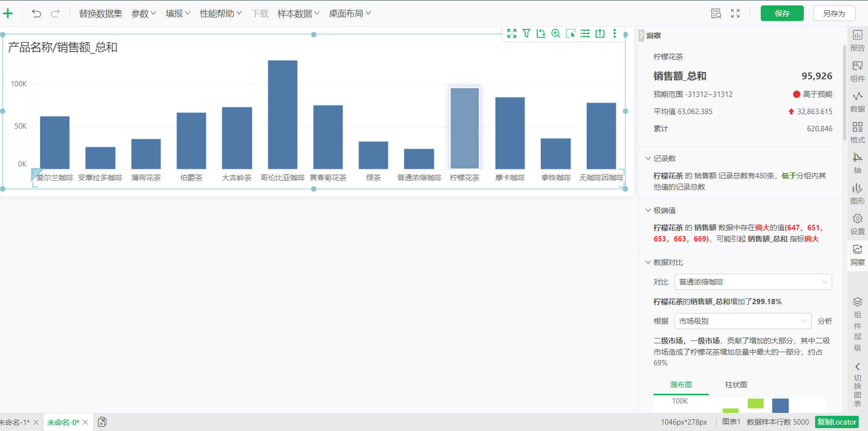Collapse the 记录数 section
Viewport: 868px width, 431px height.
coord(648,158)
